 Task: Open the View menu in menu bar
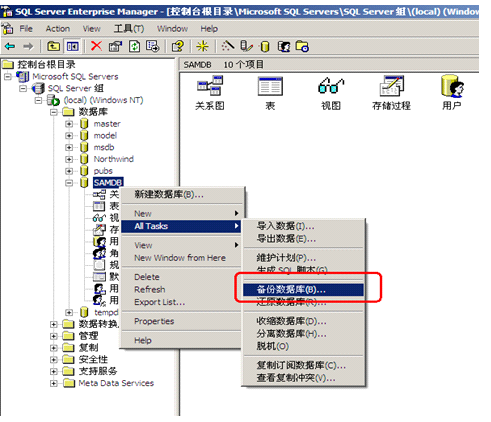pos(92,29)
